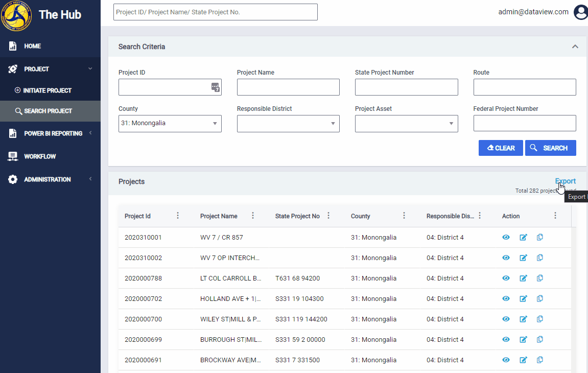Copy project 2020000691
This screenshot has width=588, height=373.
[539, 360]
